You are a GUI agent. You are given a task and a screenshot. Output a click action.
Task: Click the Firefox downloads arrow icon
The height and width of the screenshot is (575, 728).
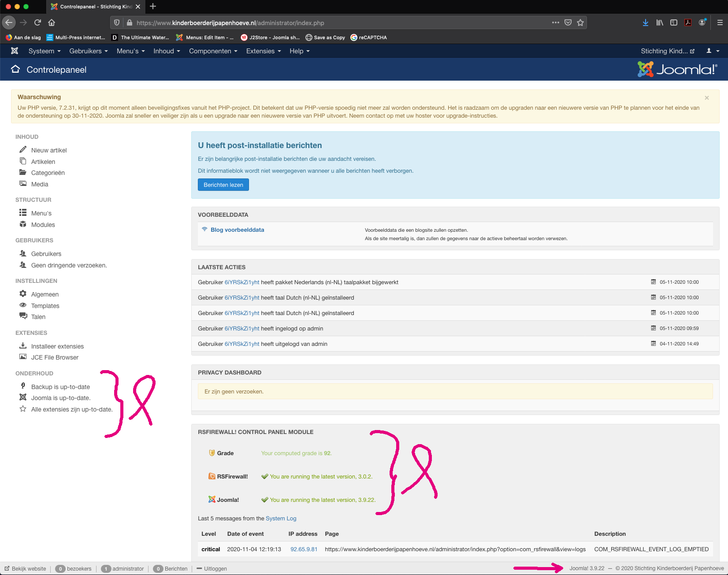point(645,22)
